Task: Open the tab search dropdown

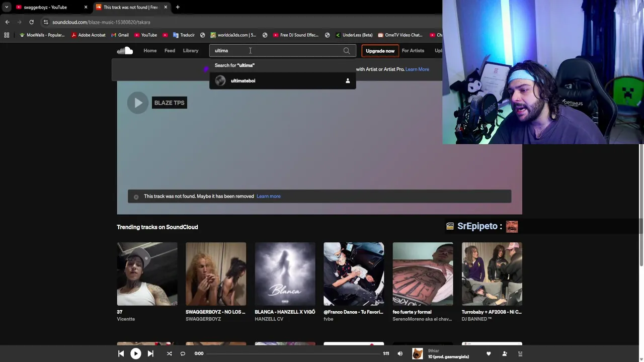Action: 6,7
